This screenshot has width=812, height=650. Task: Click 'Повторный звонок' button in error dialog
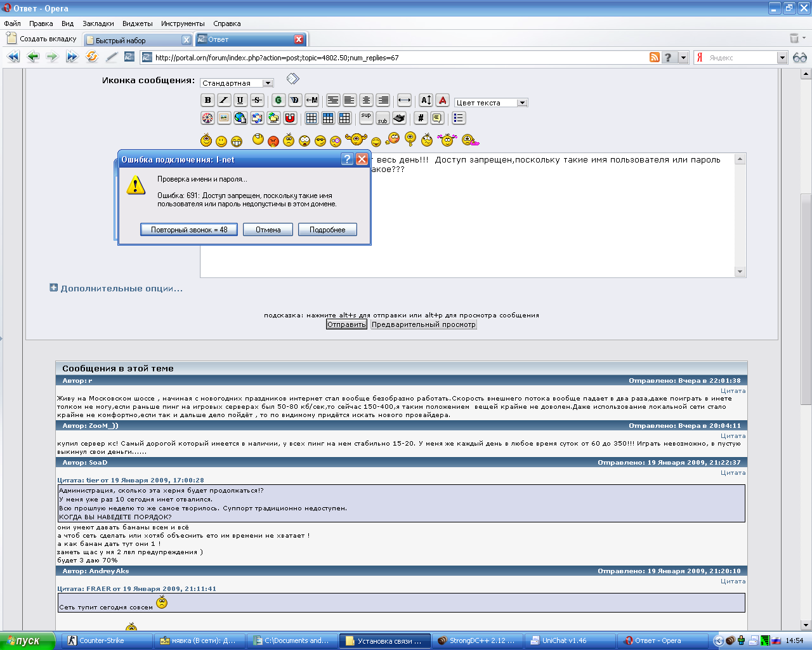(x=189, y=230)
